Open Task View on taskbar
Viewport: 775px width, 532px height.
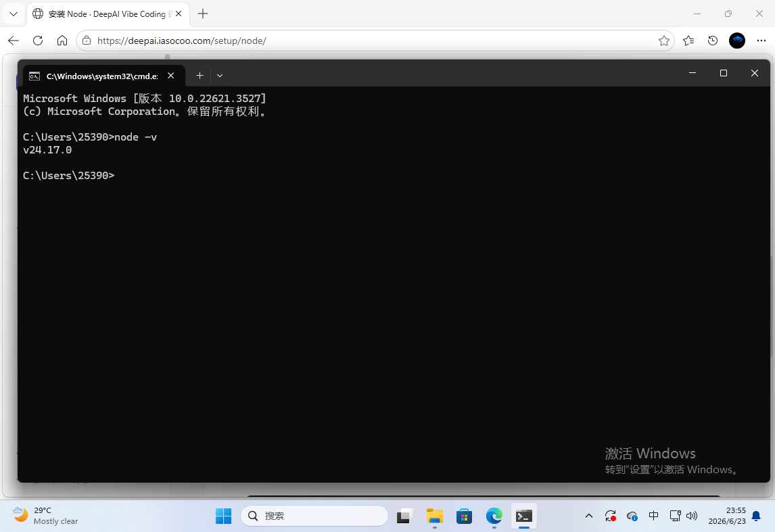(x=405, y=516)
